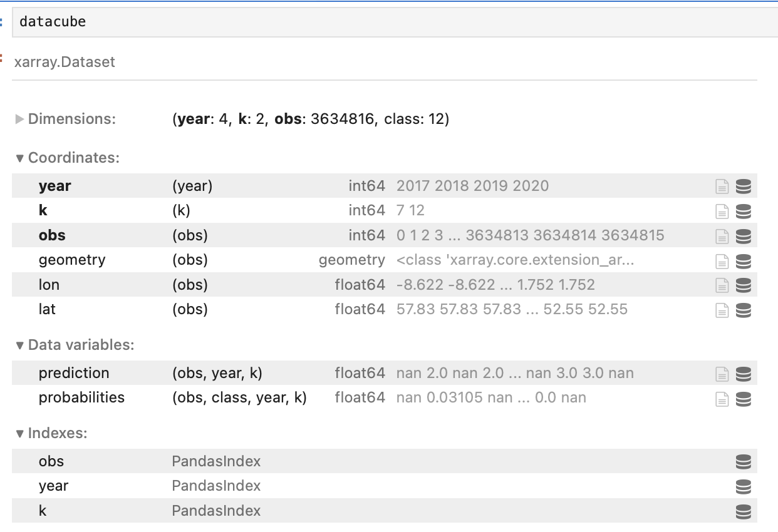Viewport: 778px width, 532px height.
Task: Show index details icon for k PandasIndex
Action: 743,511
